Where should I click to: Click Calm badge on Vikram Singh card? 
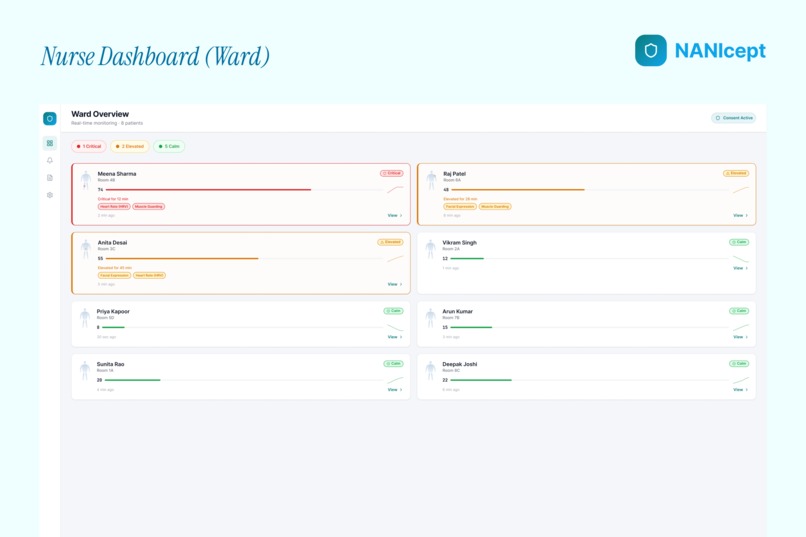(x=739, y=242)
